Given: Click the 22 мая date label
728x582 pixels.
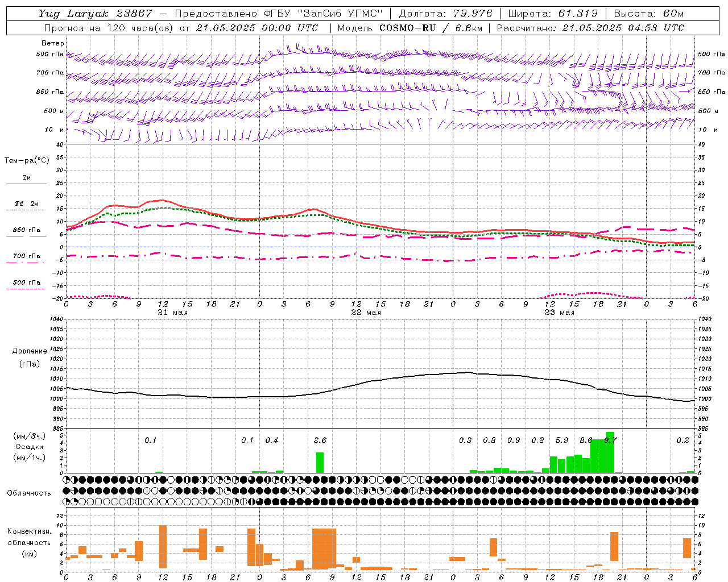Looking at the screenshot, I should (366, 313).
